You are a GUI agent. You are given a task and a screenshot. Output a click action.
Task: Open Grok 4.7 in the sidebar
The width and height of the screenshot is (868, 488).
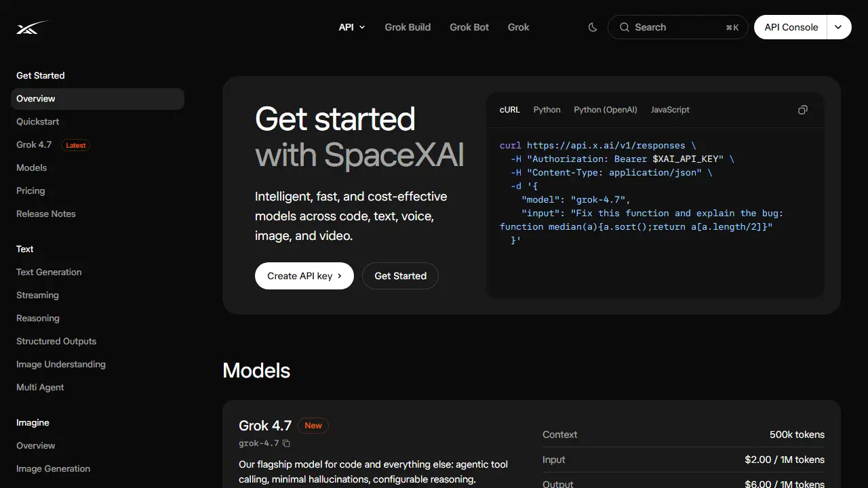click(x=34, y=145)
